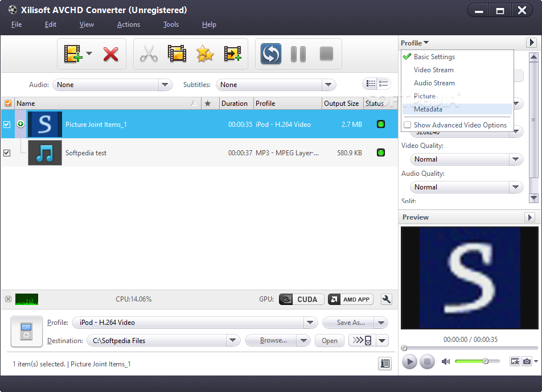Click the toolbar Pause button
The width and height of the screenshot is (542, 392).
(298, 54)
